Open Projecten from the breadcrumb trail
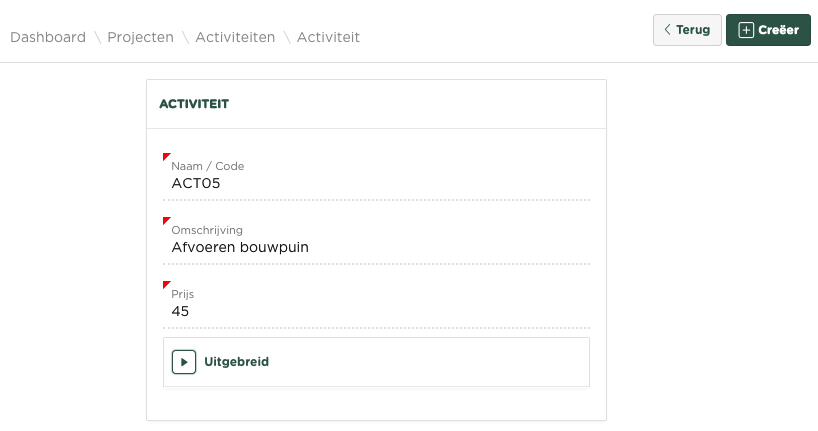Image resolution: width=818 pixels, height=431 pixels. click(140, 37)
